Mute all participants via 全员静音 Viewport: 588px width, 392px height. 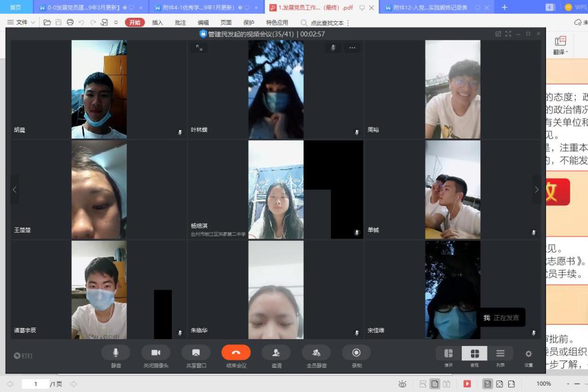click(316, 352)
